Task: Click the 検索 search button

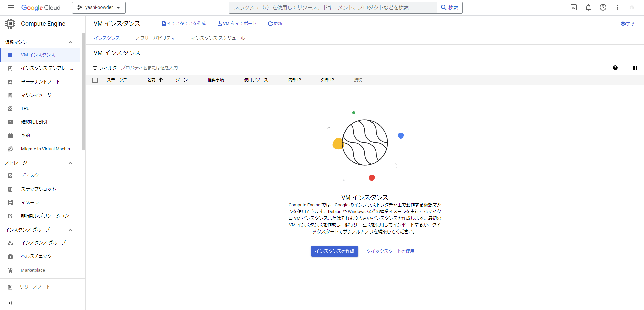Action: 450,8
